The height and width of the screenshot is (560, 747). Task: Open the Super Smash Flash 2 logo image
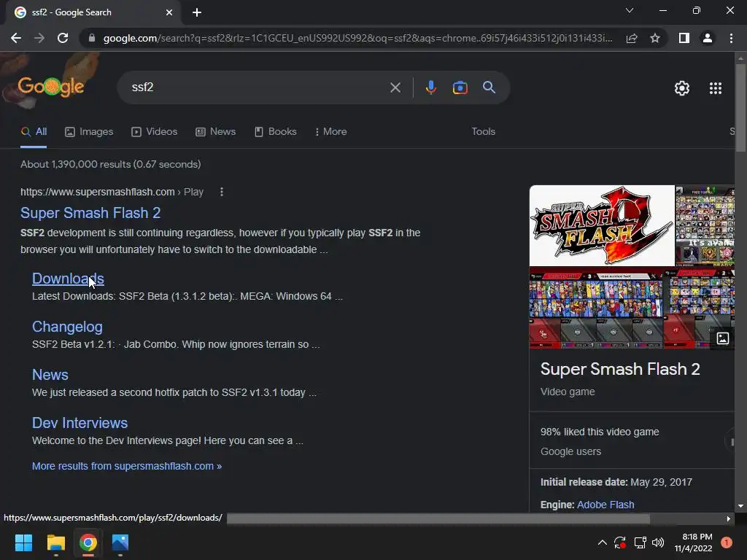[602, 226]
